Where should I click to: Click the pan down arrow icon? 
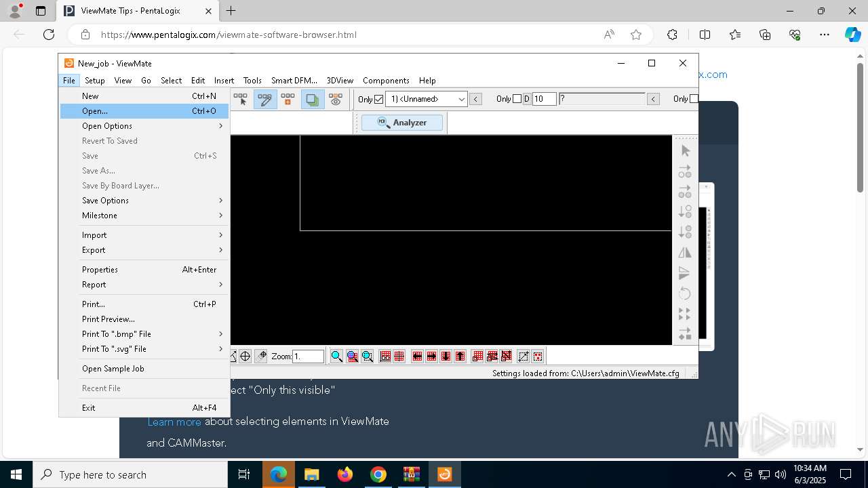pos(446,356)
